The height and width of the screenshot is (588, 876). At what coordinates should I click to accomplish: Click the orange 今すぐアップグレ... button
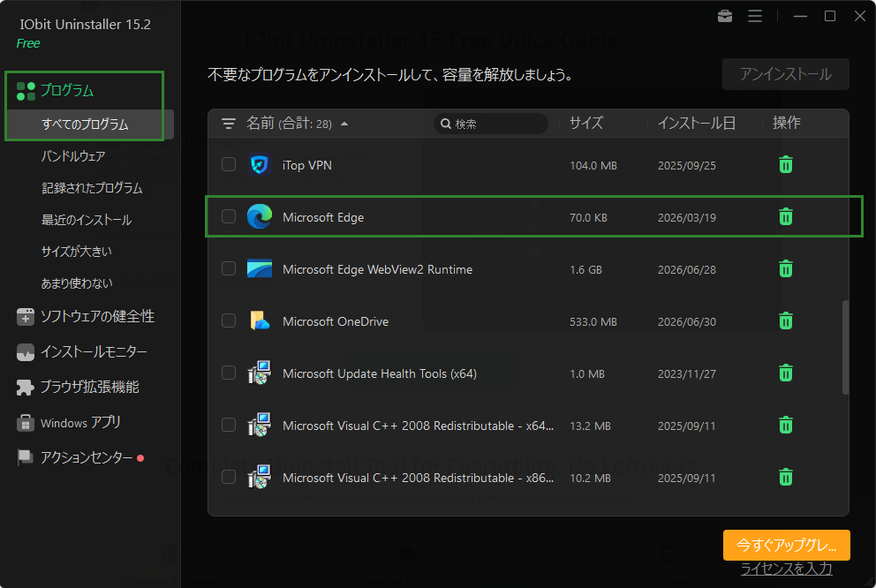[786, 545]
